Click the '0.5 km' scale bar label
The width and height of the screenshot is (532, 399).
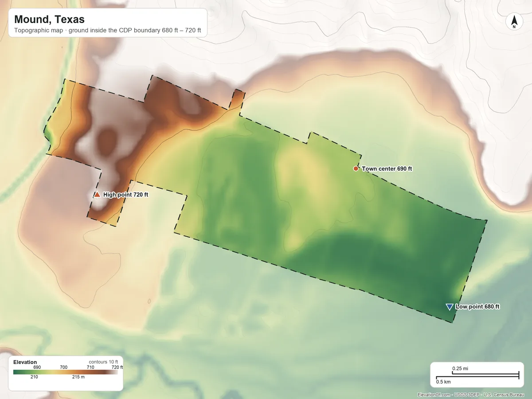click(443, 382)
